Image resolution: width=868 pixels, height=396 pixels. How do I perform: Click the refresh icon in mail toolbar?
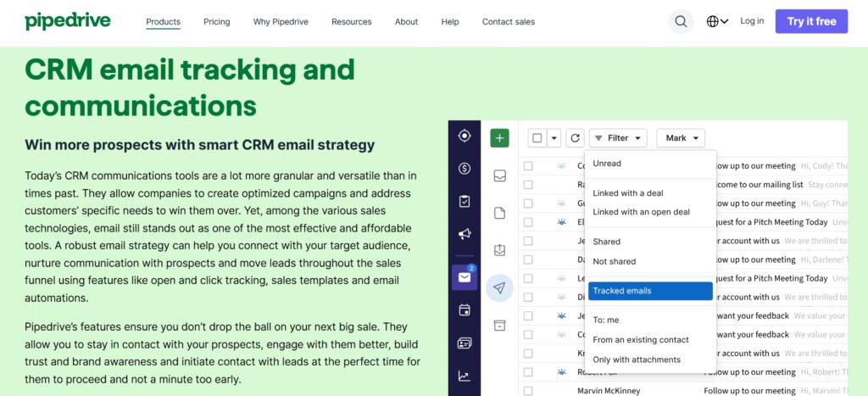pyautogui.click(x=576, y=138)
